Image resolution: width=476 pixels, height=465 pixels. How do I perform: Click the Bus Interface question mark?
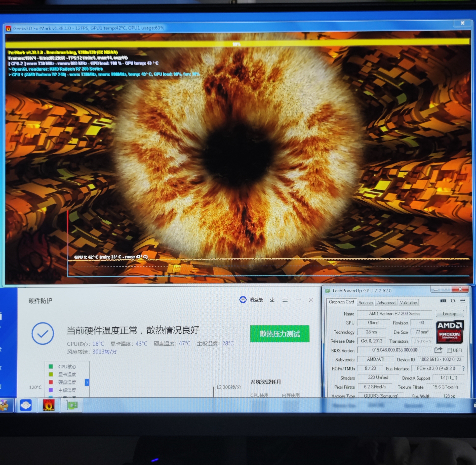[x=463, y=368]
